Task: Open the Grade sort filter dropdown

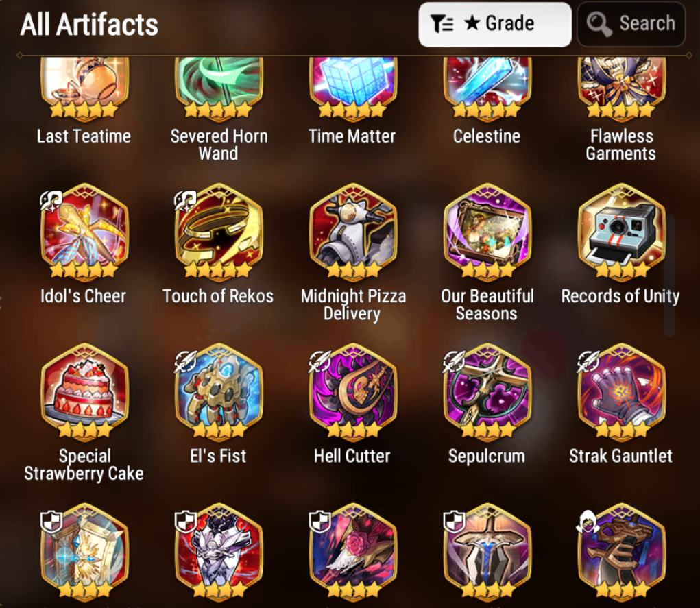Action: tap(494, 24)
